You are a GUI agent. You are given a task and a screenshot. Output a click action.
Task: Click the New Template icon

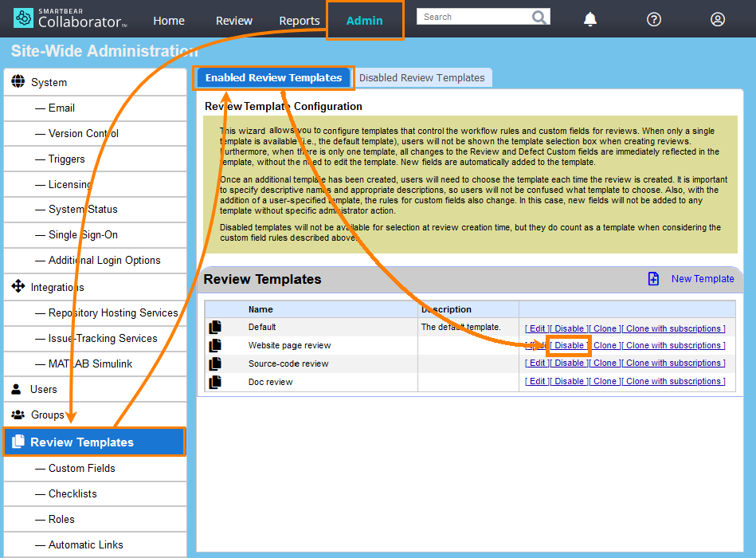(x=653, y=278)
